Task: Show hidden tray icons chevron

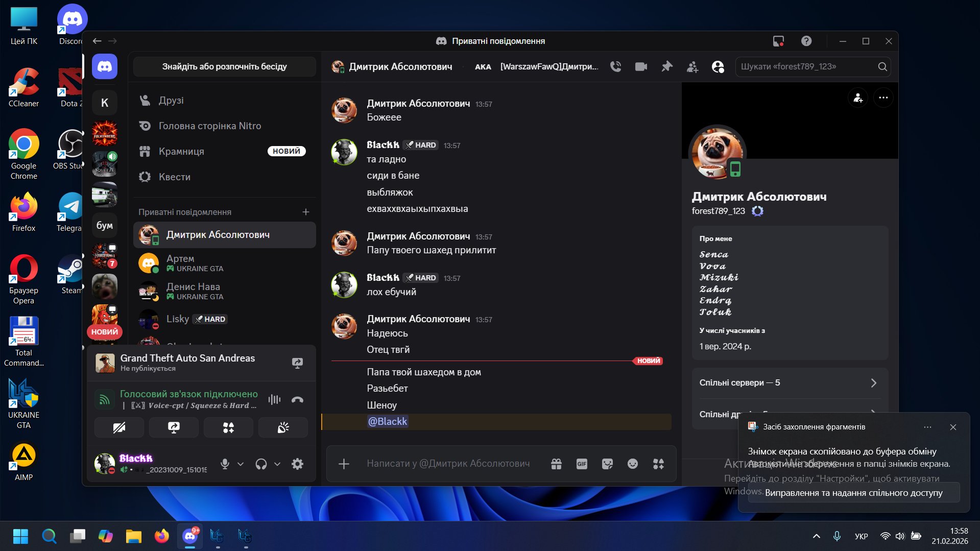Action: pyautogui.click(x=817, y=536)
